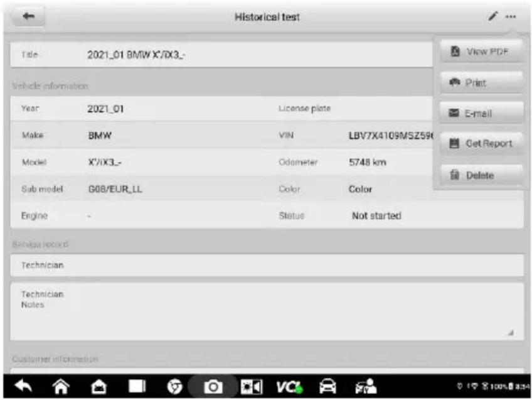Viewport: 532px width, 400px height.
Task: Launch the Chrome browser icon
Action: [175, 387]
